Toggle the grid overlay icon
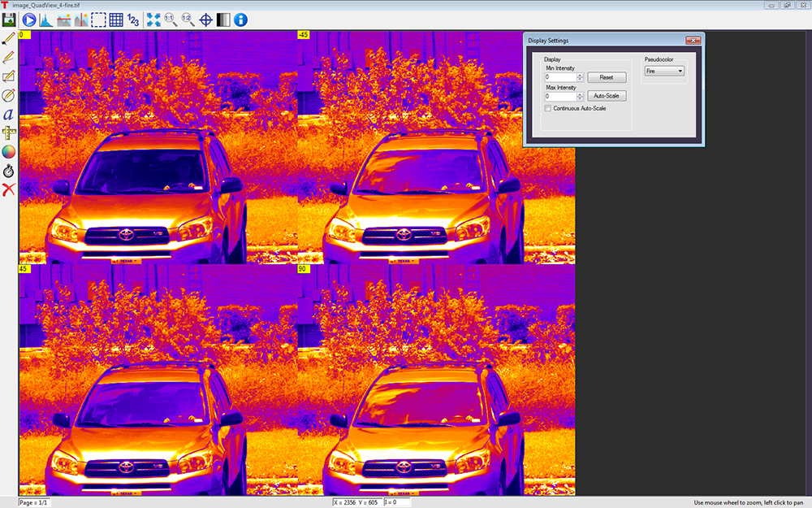812x508 pixels. point(116,20)
